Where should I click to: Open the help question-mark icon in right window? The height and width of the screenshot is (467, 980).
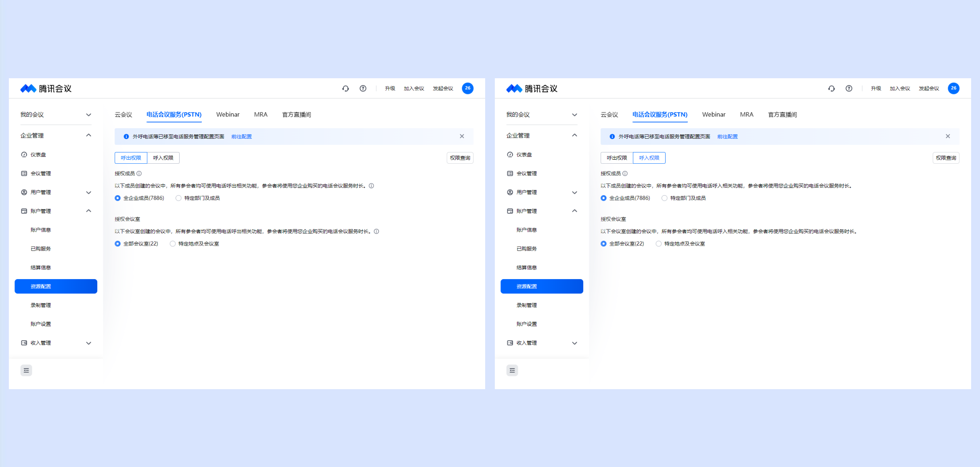click(x=849, y=88)
